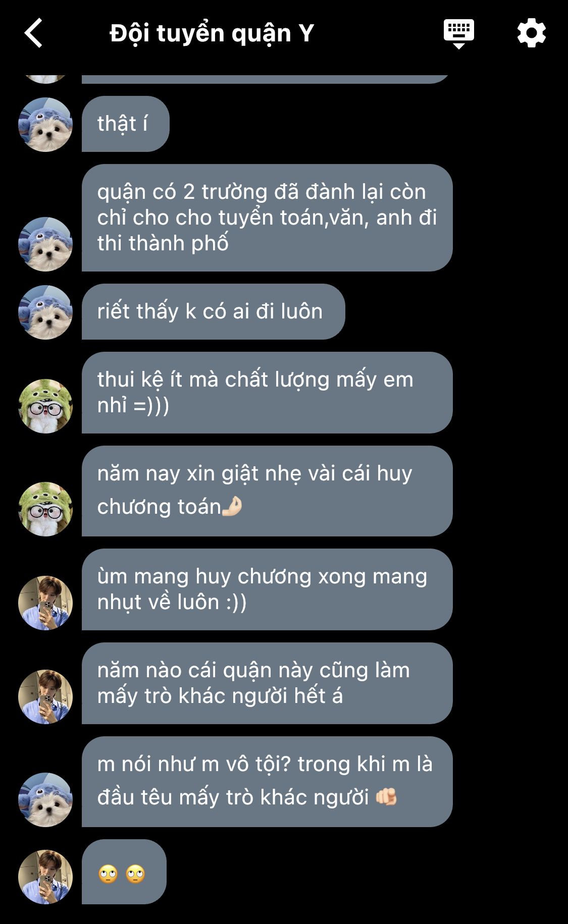568x924 pixels.
Task: Select the "thật í" message bubble
Action: pyautogui.click(x=125, y=124)
